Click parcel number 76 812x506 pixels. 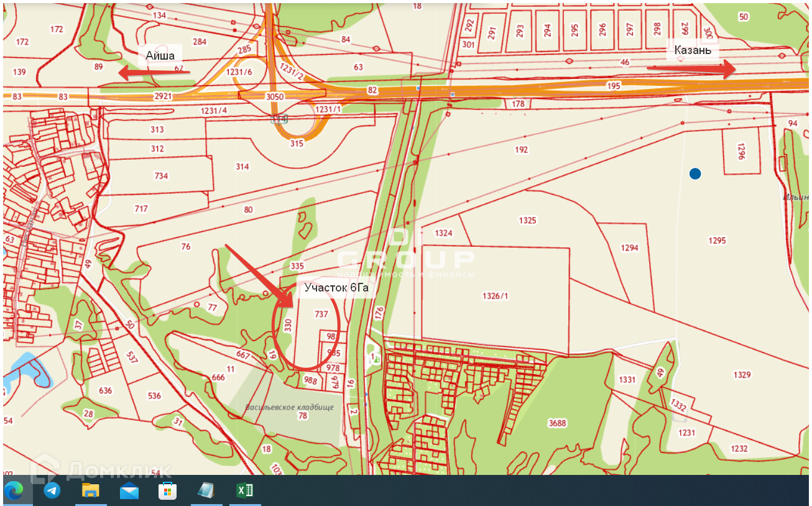pyautogui.click(x=186, y=247)
